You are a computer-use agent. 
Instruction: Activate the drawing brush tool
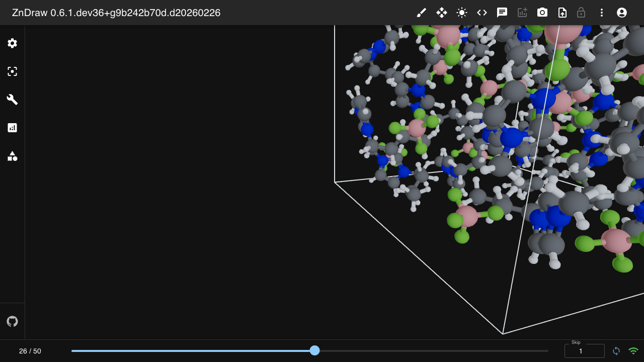coord(422,13)
